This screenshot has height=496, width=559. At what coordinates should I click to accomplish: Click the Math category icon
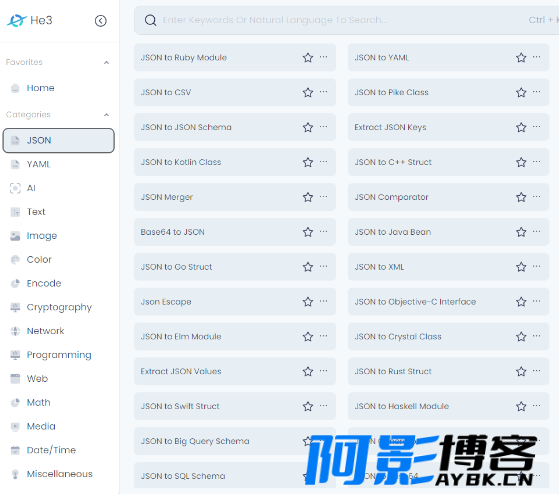(15, 403)
